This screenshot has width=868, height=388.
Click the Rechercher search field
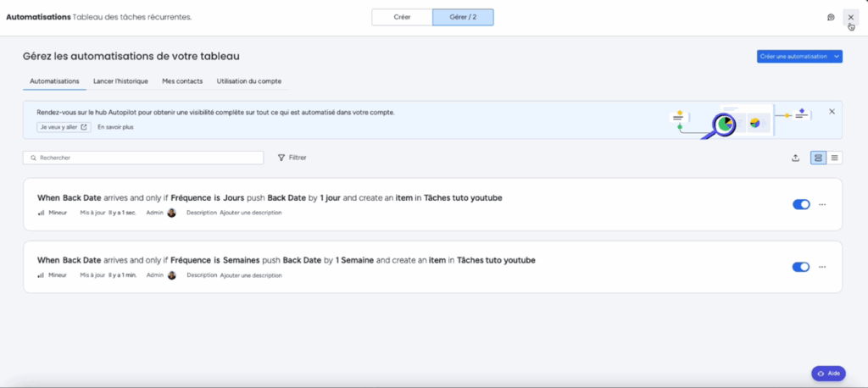143,158
